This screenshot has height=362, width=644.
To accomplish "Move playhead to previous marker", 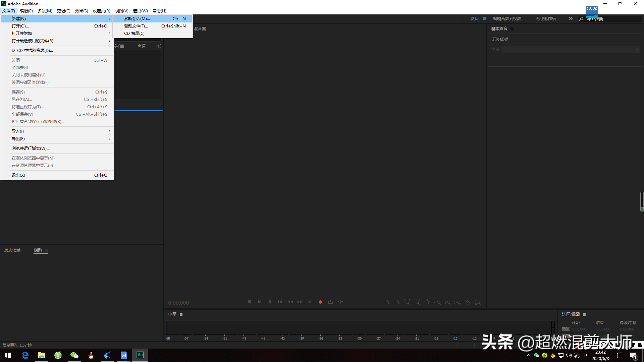I will pyautogui.click(x=280, y=302).
